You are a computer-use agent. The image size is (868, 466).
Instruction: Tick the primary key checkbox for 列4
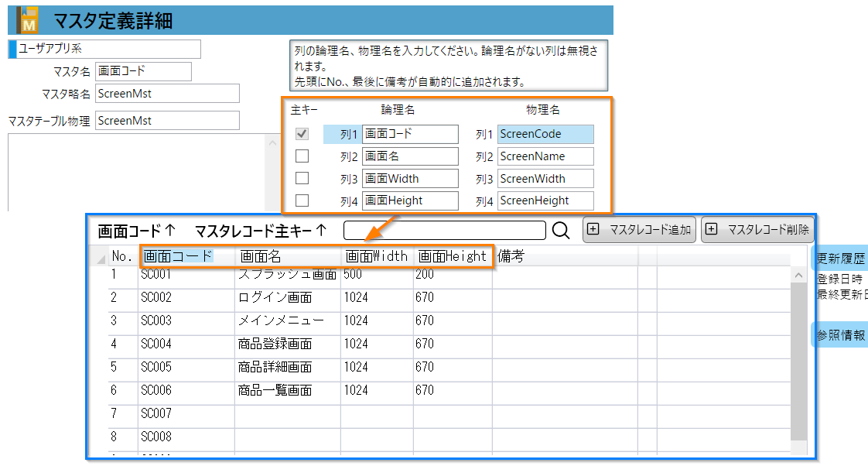(302, 200)
